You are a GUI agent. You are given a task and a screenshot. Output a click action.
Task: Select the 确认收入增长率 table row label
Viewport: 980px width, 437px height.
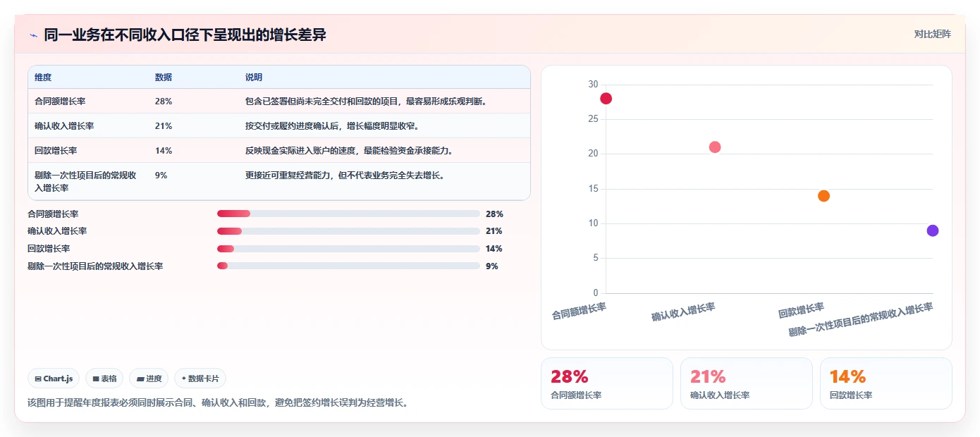click(x=64, y=126)
